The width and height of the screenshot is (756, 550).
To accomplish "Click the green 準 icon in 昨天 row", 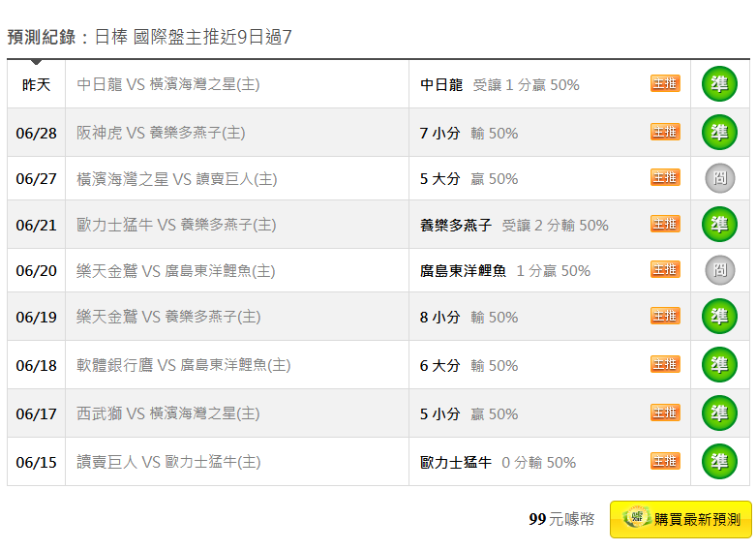I will point(719,84).
